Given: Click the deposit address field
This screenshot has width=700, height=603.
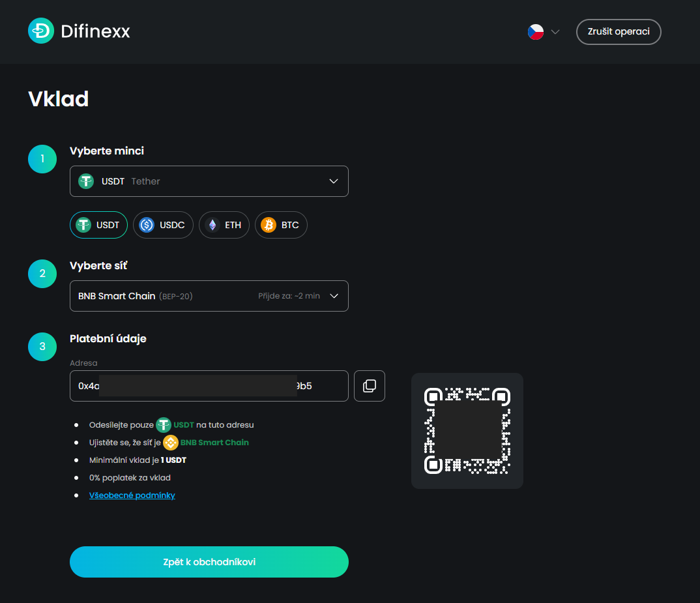Looking at the screenshot, I should point(209,386).
